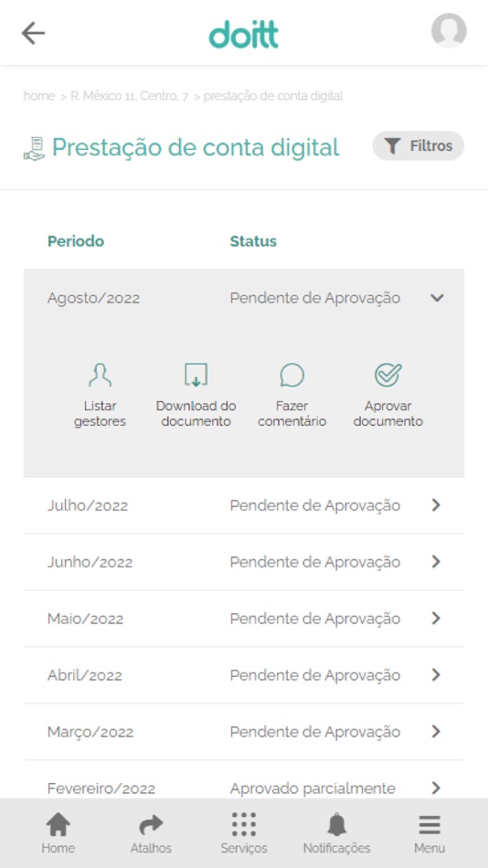Viewport: 488px width, 868px height.
Task: Collapse the Agosto/2022 row chevron
Action: 437,298
